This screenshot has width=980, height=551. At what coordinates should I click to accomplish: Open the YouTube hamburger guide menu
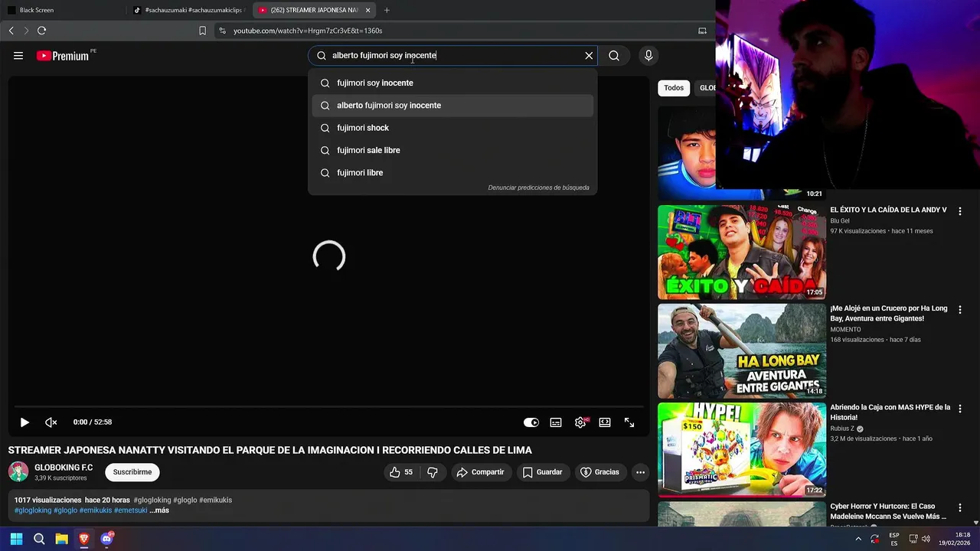coord(18,56)
